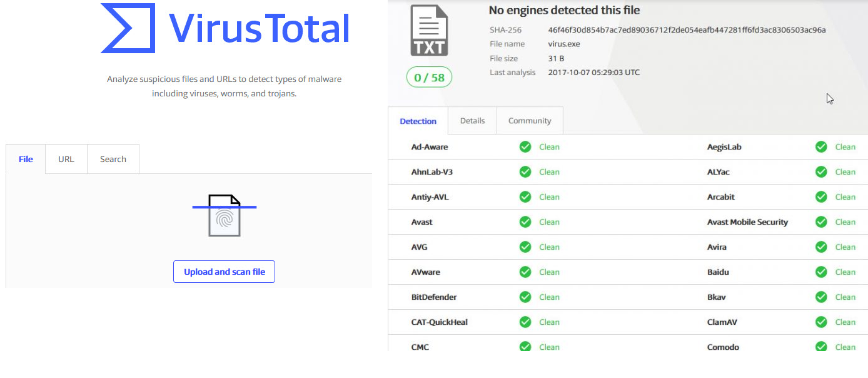Click Upload and scan file button
Image resolution: width=868 pixels, height=378 pixels.
[224, 272]
